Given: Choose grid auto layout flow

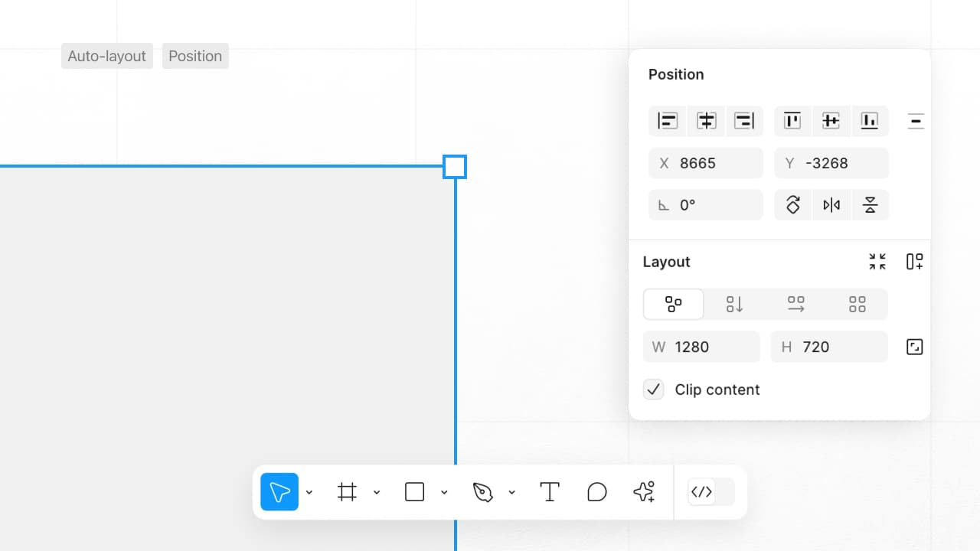Looking at the screenshot, I should [857, 305].
